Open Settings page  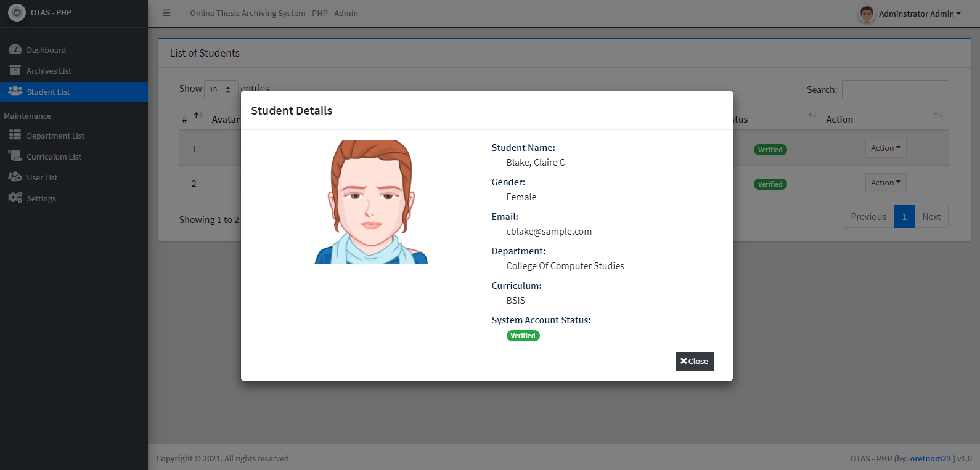(74, 198)
